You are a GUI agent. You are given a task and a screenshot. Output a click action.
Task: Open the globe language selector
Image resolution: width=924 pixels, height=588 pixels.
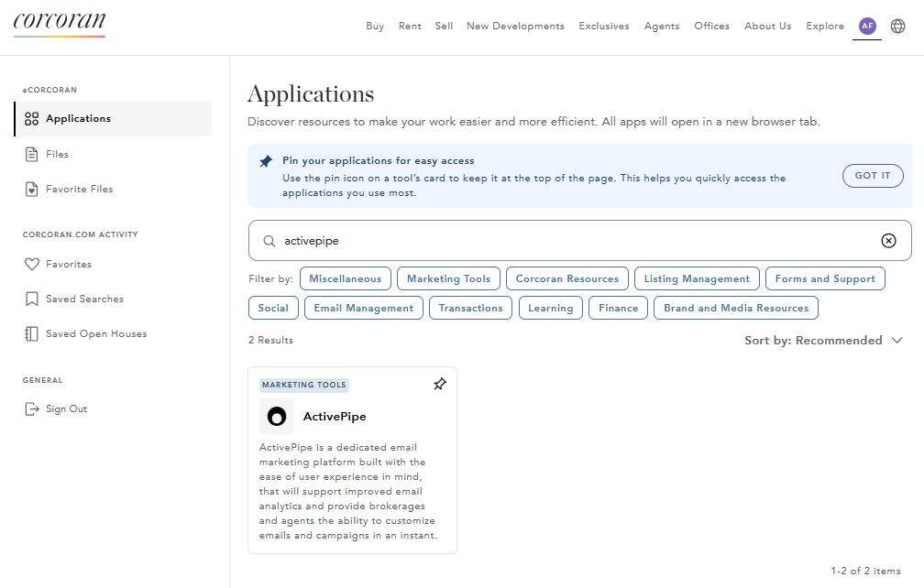pyautogui.click(x=897, y=26)
